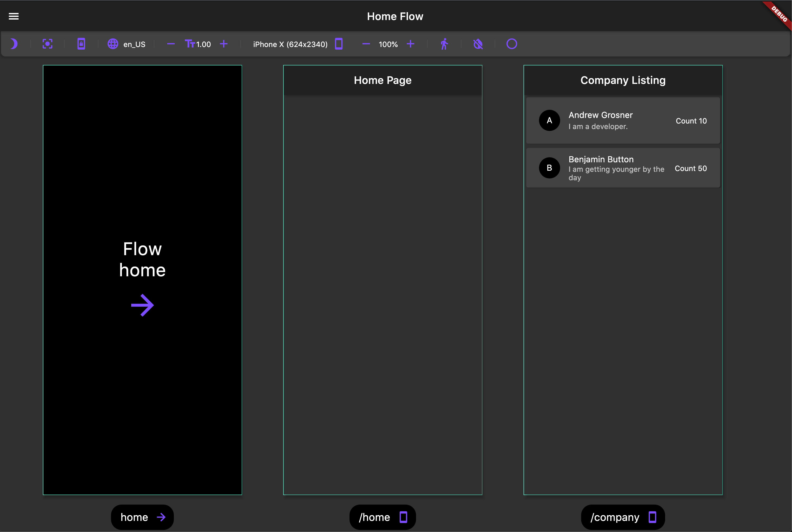Screen dimensions: 792x532
Task: Open the iPhone X device selector
Action: (290, 44)
